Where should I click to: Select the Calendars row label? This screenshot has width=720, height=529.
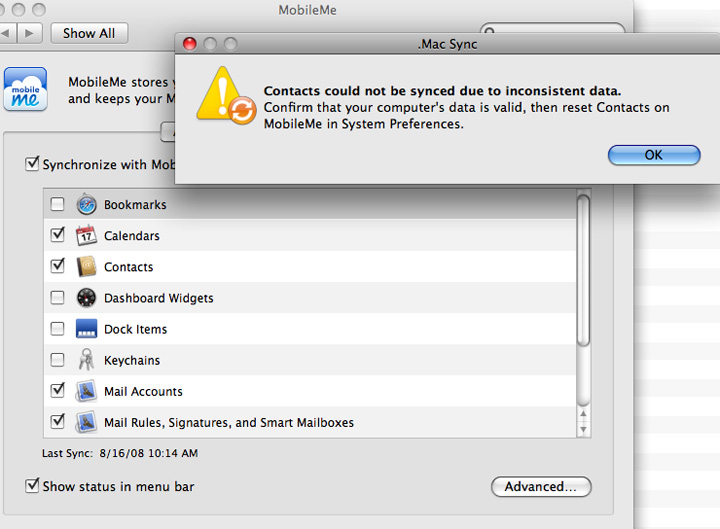[x=132, y=236]
